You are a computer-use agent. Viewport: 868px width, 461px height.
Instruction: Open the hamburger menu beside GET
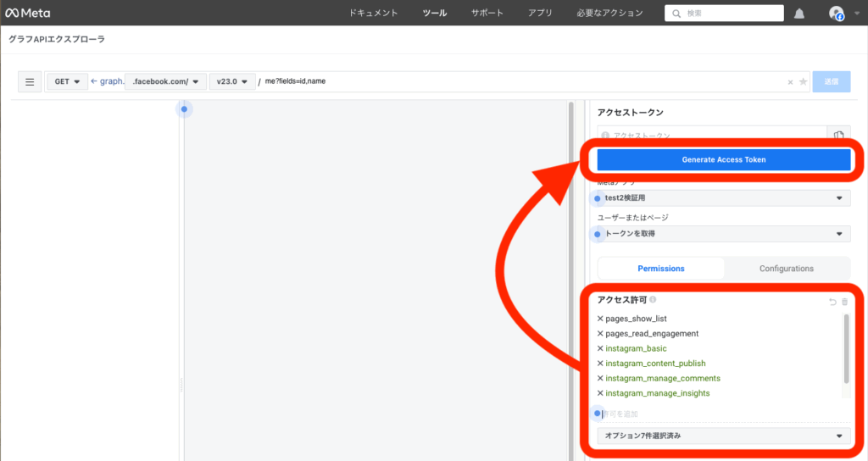(x=30, y=82)
